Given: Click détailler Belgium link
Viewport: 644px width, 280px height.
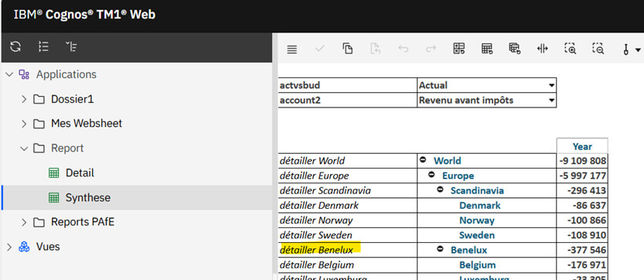Looking at the screenshot, I should click(317, 265).
